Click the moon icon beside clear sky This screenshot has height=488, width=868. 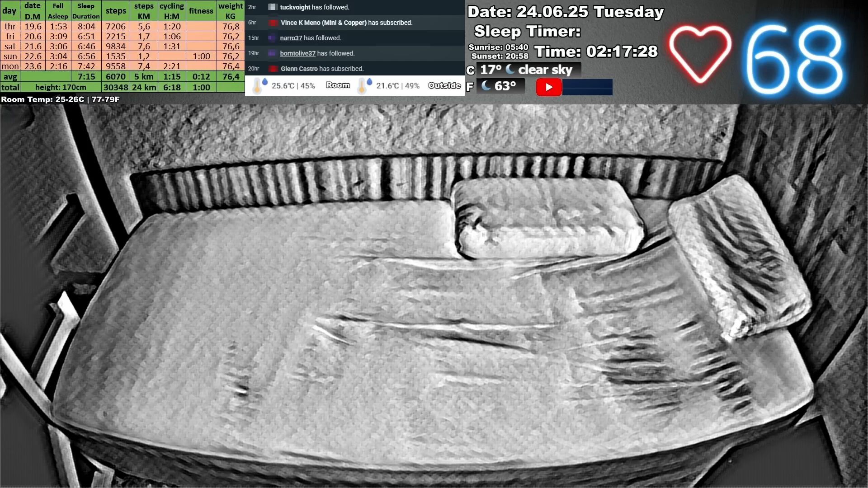point(510,69)
